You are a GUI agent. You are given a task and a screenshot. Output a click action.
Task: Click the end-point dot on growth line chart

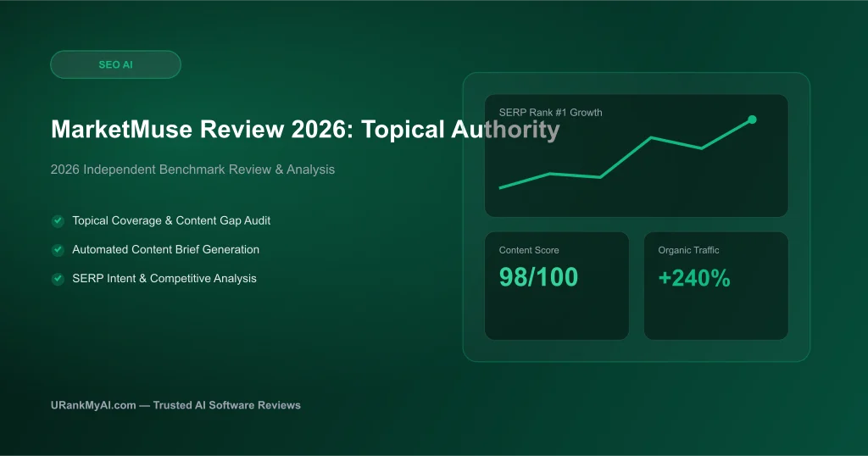tap(752, 120)
